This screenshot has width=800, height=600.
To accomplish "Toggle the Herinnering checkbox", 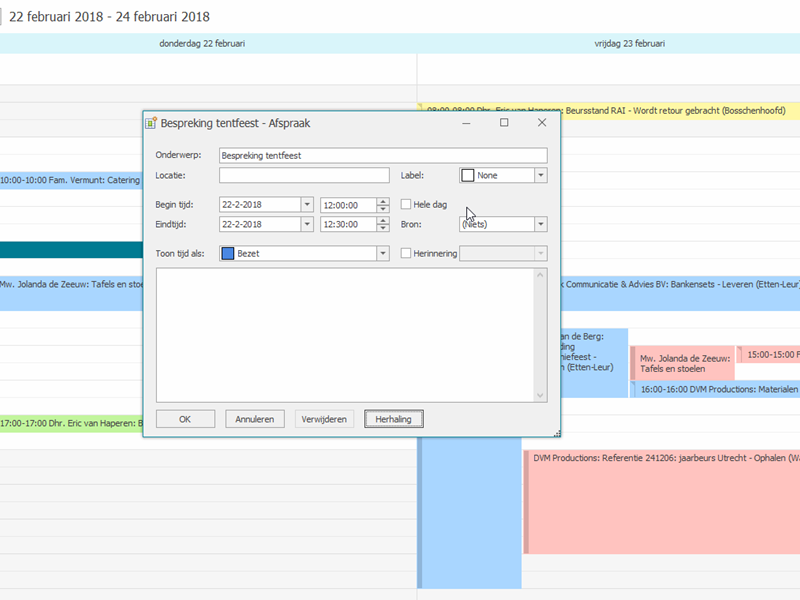I will [x=406, y=254].
